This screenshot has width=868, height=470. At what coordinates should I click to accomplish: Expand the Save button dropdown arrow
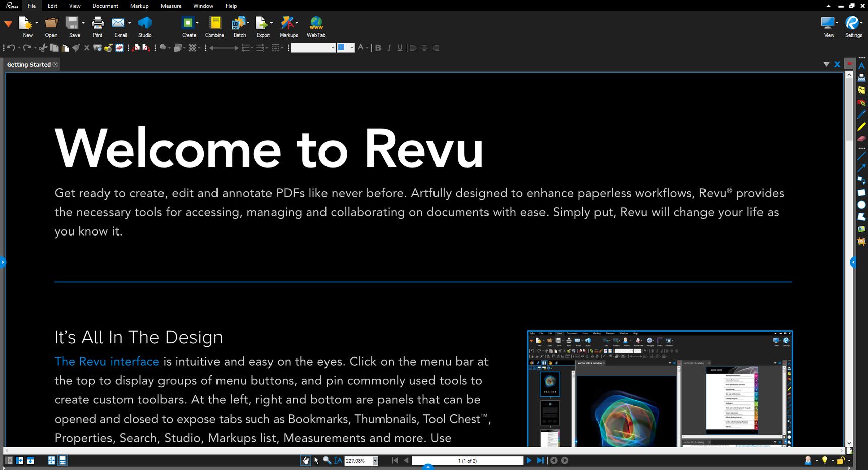point(83,23)
